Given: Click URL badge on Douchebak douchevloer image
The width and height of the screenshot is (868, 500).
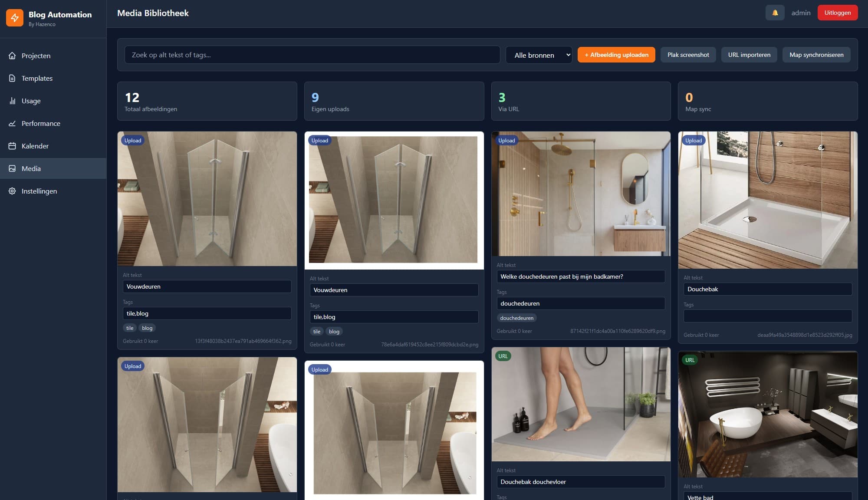Looking at the screenshot, I should (x=503, y=356).
